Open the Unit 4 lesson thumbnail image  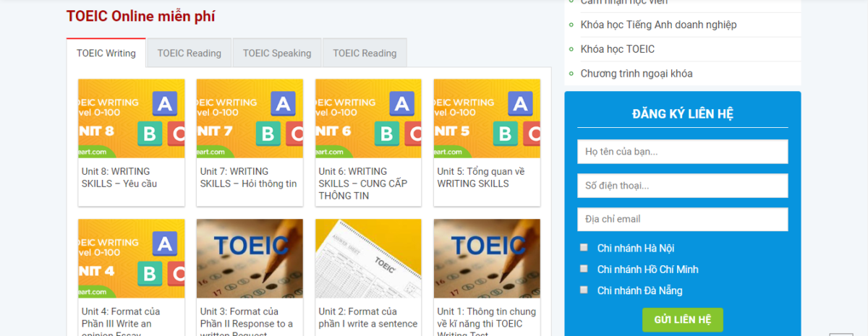132,259
